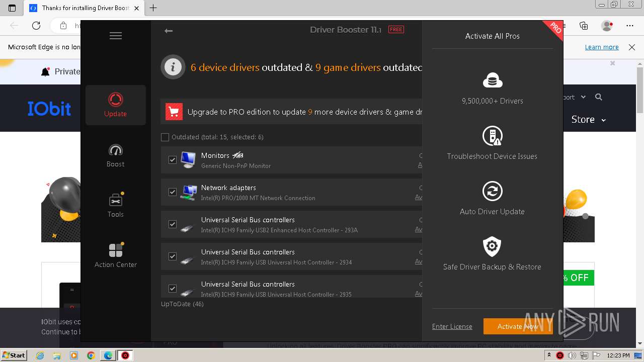
Task: Uncheck the USB Universal Host Controller 2935 checkbox
Action: pos(173,289)
